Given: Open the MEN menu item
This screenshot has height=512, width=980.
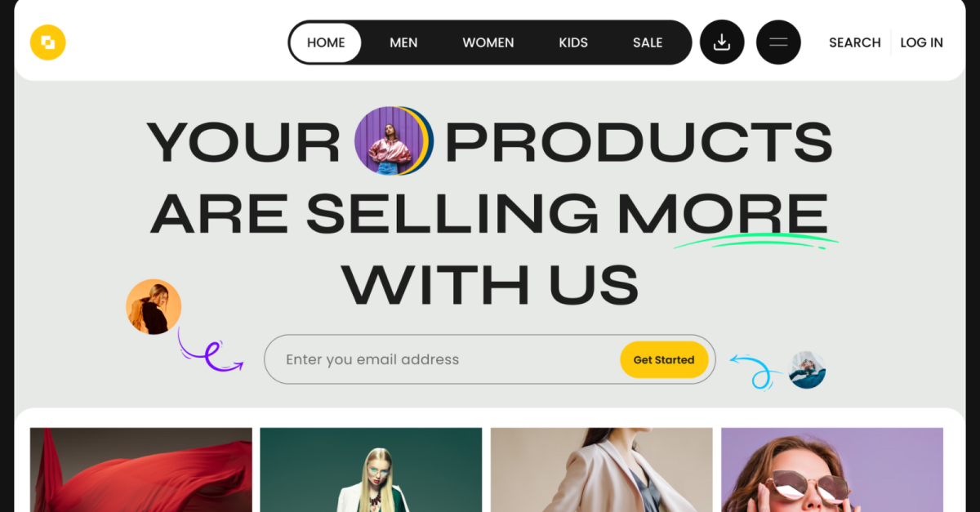Looking at the screenshot, I should pos(403,42).
